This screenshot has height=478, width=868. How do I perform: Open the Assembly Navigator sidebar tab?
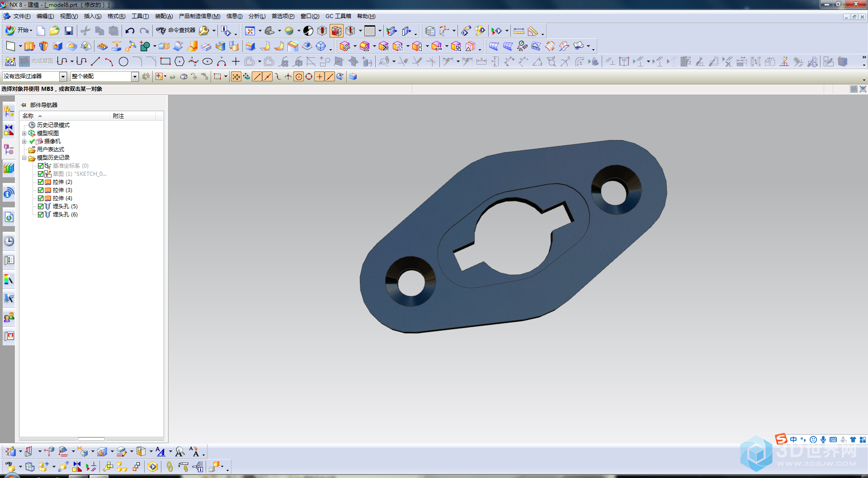(9, 111)
